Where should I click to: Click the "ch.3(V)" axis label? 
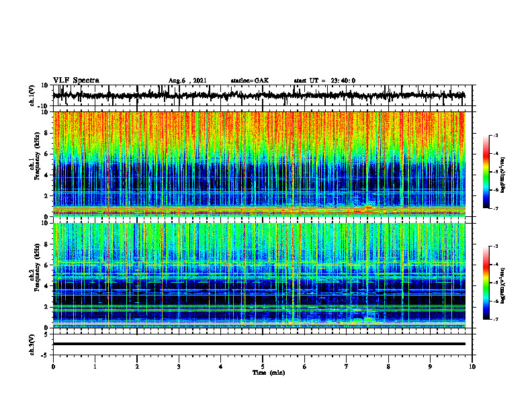[x=32, y=345]
